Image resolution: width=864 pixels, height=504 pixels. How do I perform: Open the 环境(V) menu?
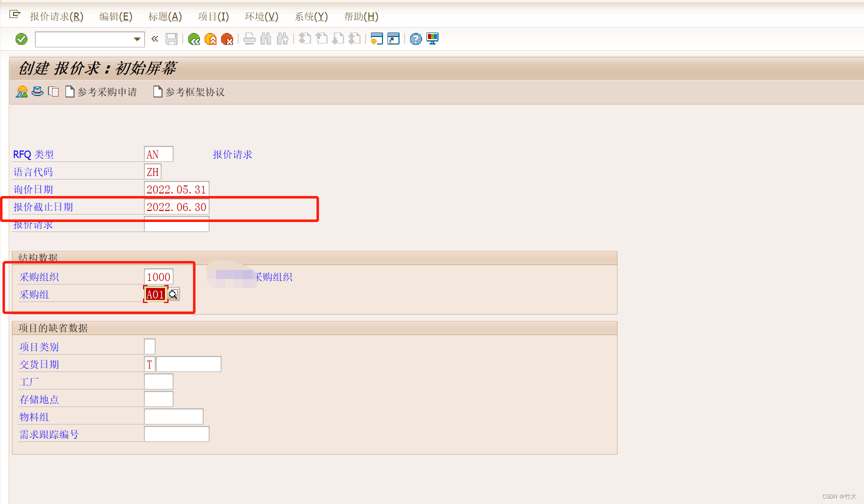[261, 16]
